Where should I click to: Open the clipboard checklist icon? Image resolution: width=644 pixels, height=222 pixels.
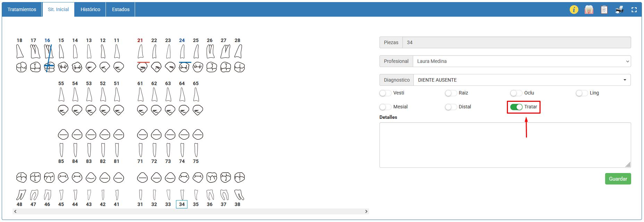point(604,10)
